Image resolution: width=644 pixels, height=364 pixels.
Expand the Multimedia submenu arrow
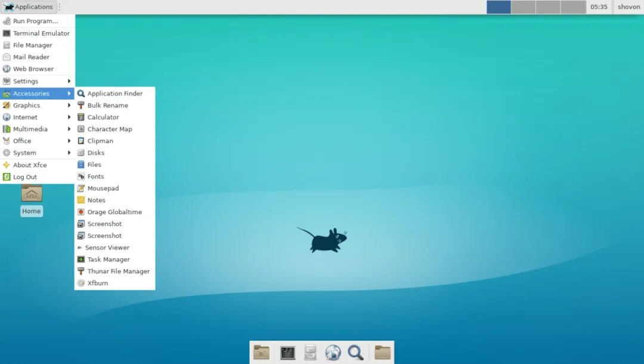(69, 129)
